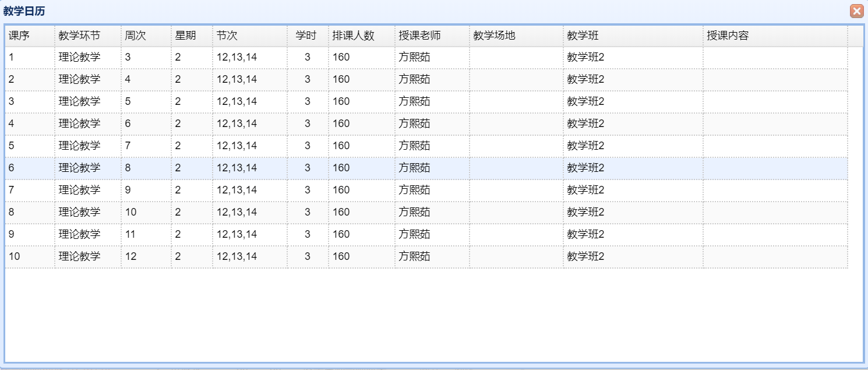The image size is (868, 370).
Task: Select row with 课序 3
Action: [426, 101]
